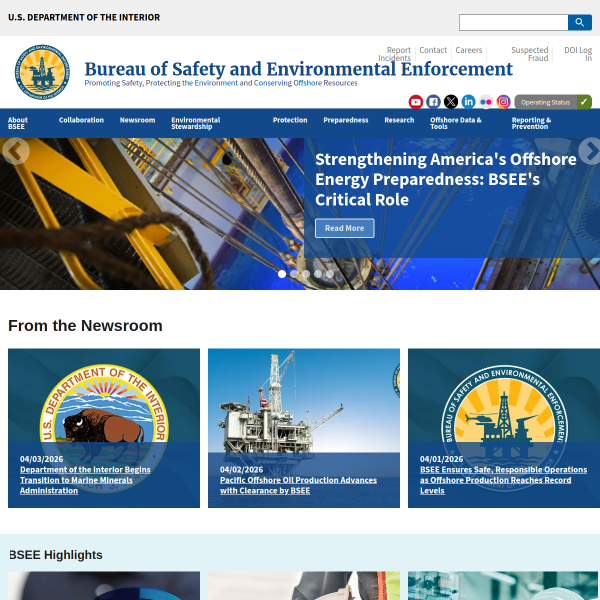Open BSEE Ensures Safe, Responsible Operations article

(503, 480)
